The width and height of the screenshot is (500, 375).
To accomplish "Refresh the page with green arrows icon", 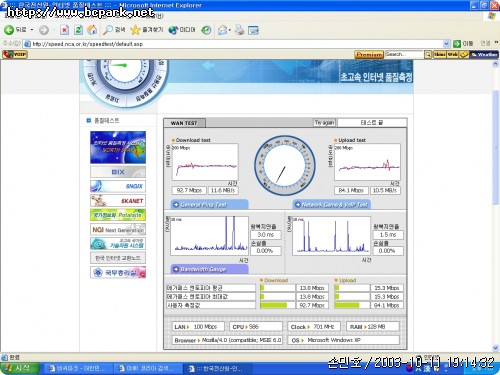I will 78,30.
